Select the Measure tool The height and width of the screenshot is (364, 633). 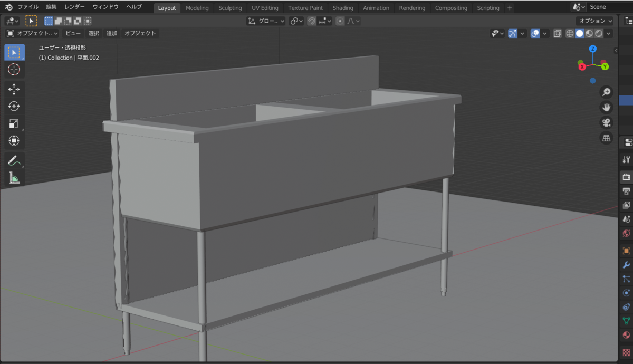(x=14, y=178)
